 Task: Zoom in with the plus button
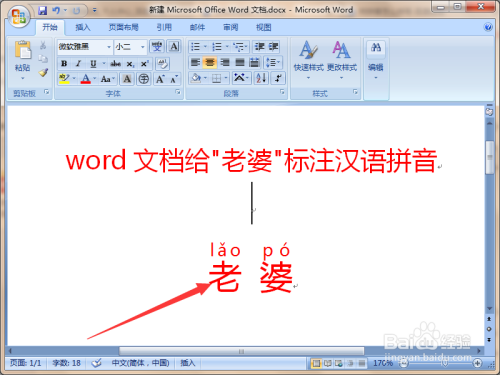click(x=477, y=363)
